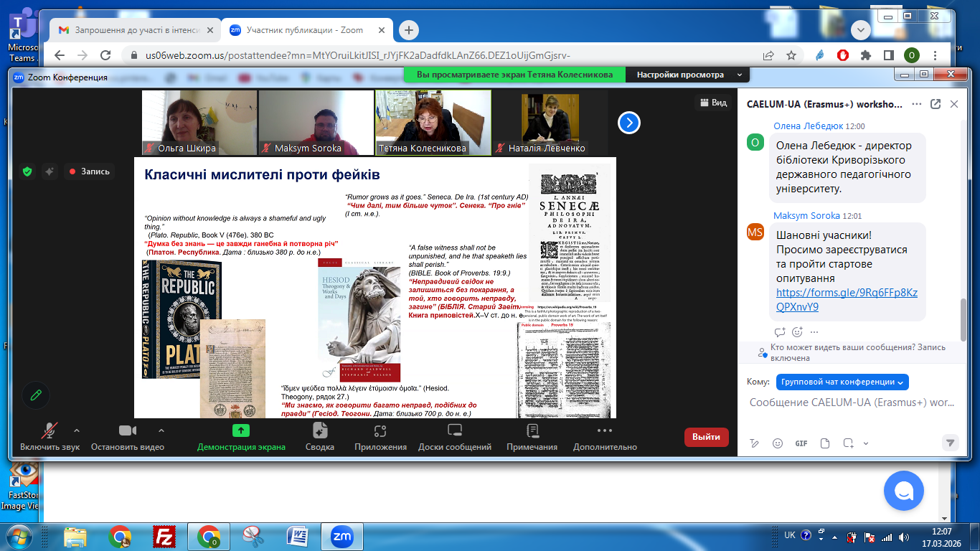Start Демонстрация экрана screen share
Viewport: 980px width, 551px height.
241,431
